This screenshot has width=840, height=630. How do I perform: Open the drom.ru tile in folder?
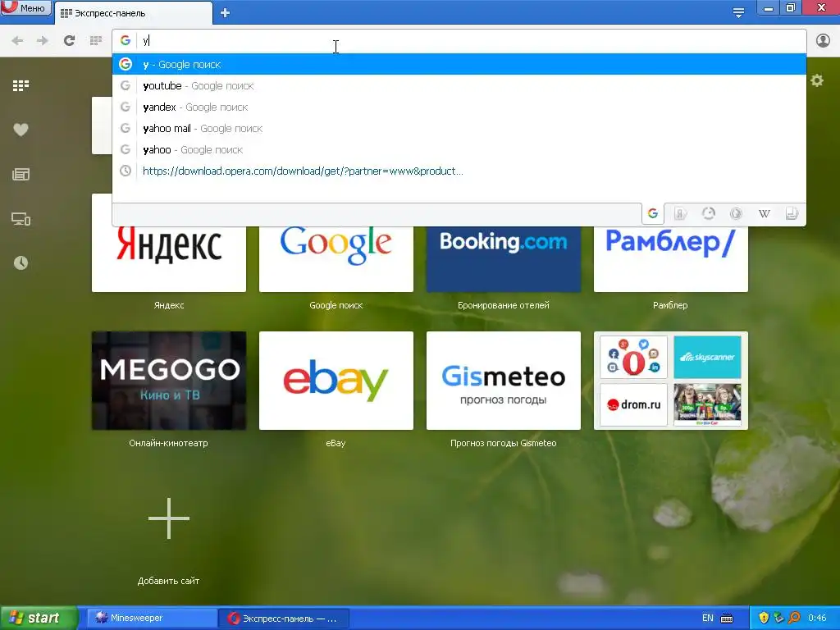coord(633,404)
